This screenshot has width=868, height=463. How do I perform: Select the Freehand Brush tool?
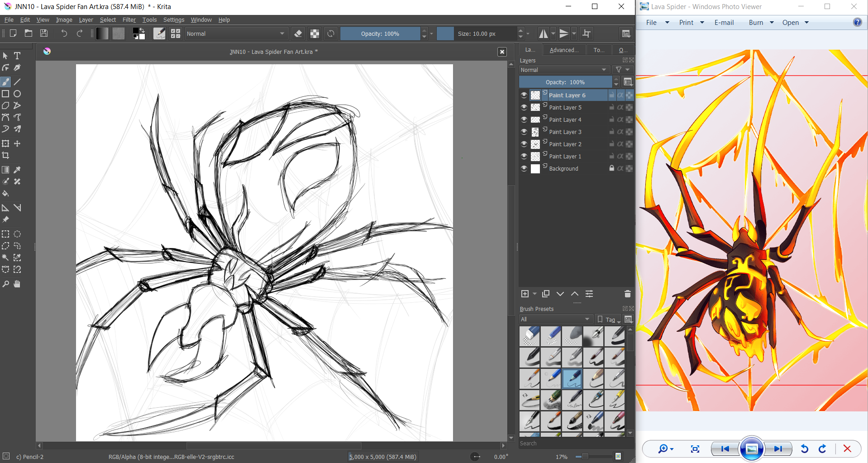5,82
